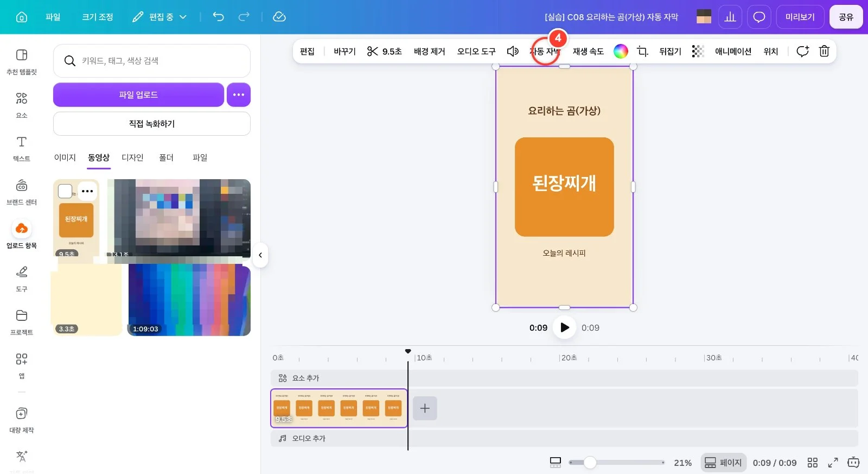This screenshot has width=868, height=474.
Task: Expand 편집 중 mode dropdown
Action: pos(159,17)
